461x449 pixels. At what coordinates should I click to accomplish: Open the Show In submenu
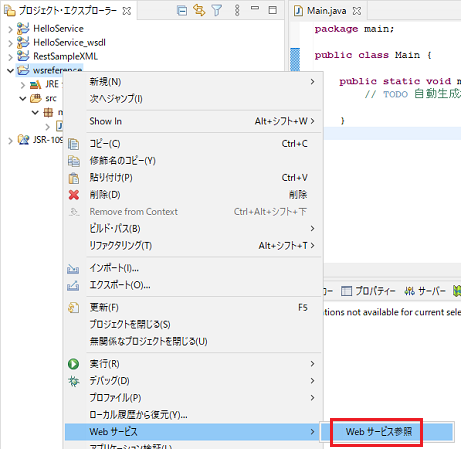point(193,121)
